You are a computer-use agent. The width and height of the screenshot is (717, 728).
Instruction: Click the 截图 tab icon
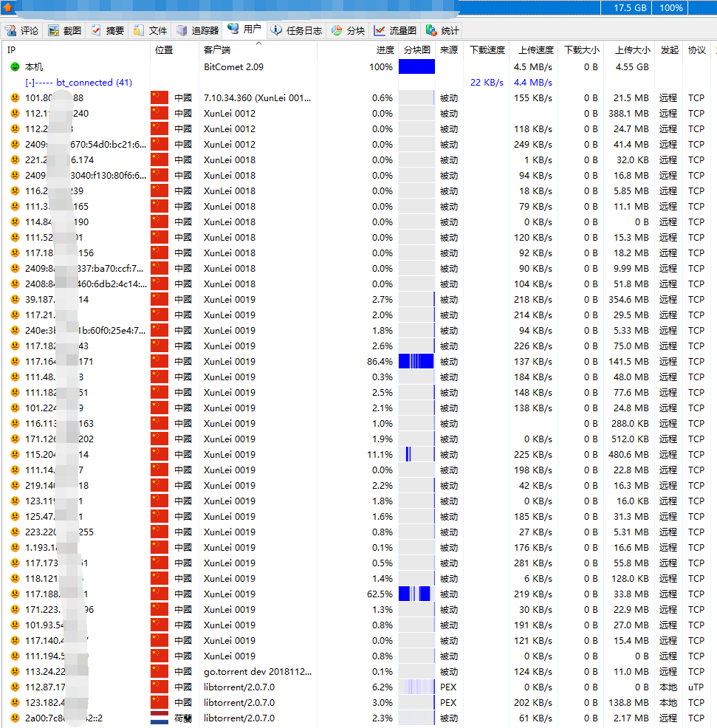click(x=54, y=30)
